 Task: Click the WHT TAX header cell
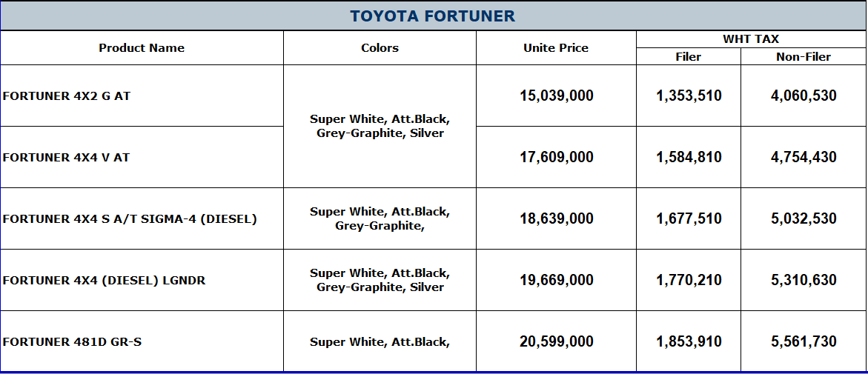coord(751,39)
